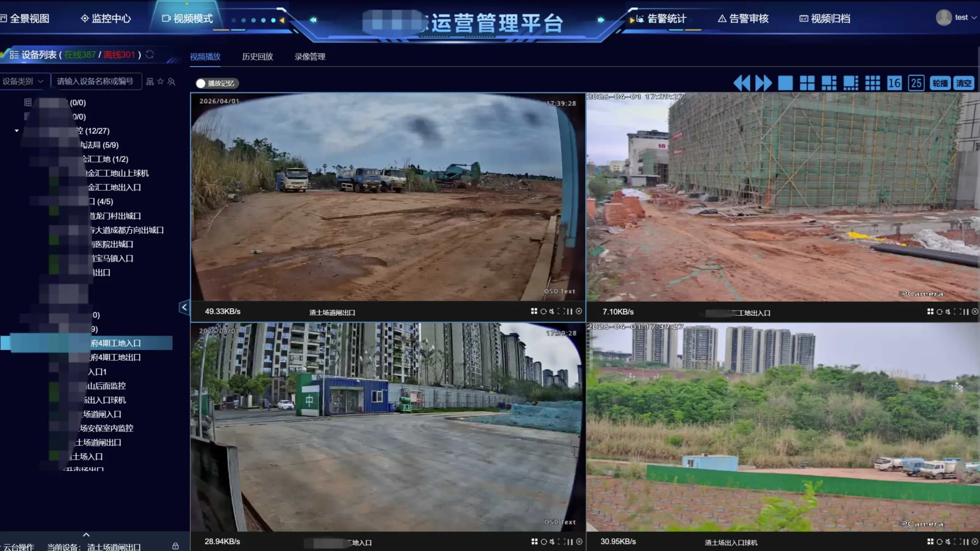
Task: Collapse the device list side panel
Action: pos(184,308)
